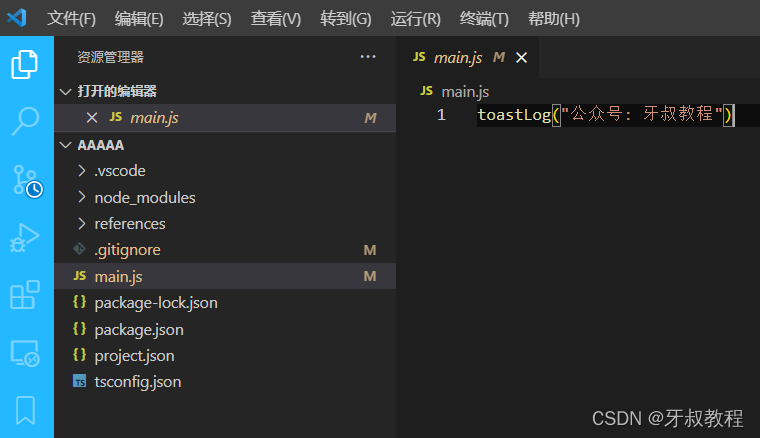Open the 文件(F) menu

tap(71, 19)
